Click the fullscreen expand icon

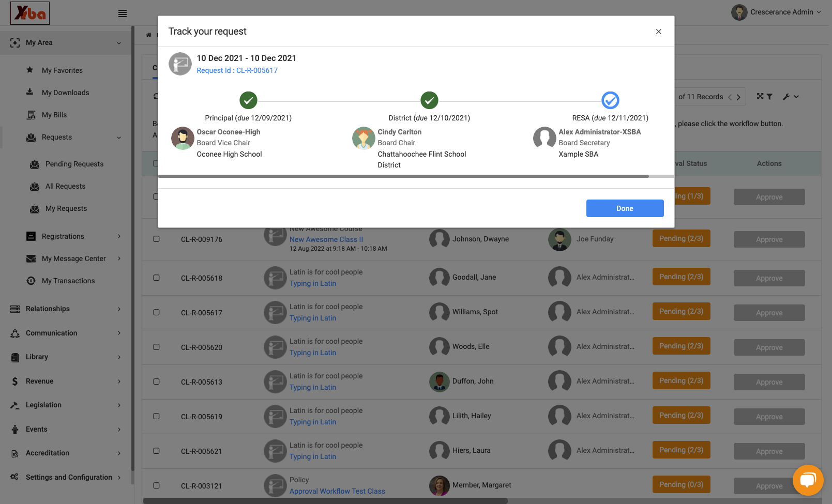click(x=760, y=97)
